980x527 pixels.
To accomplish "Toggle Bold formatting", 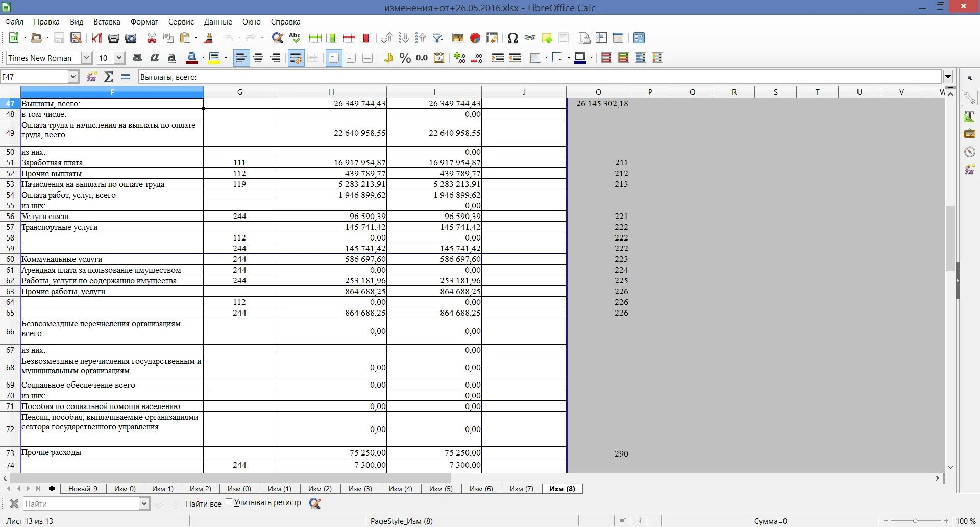I will pyautogui.click(x=138, y=58).
